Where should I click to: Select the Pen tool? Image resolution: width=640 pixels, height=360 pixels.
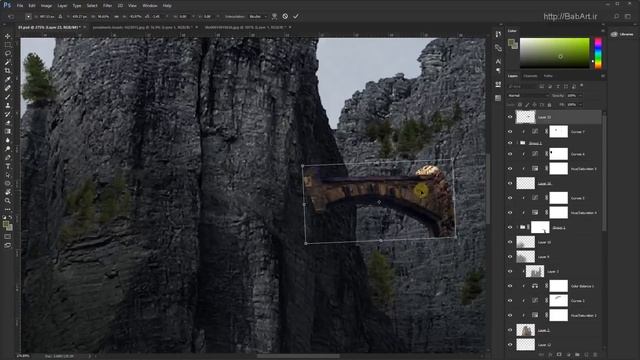coord(8,158)
